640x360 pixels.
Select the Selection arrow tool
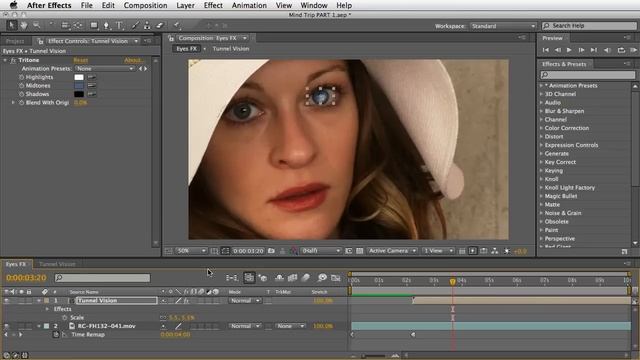pyautogui.click(x=11, y=25)
